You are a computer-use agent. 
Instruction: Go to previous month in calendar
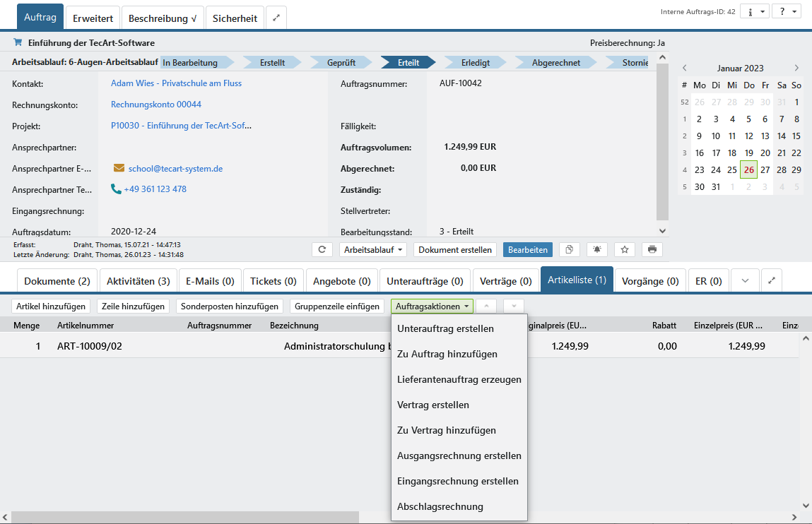point(684,69)
